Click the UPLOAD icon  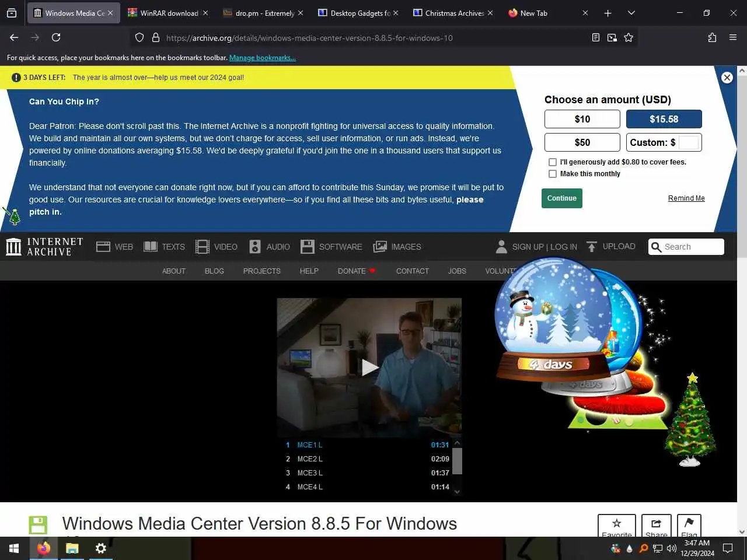click(592, 247)
